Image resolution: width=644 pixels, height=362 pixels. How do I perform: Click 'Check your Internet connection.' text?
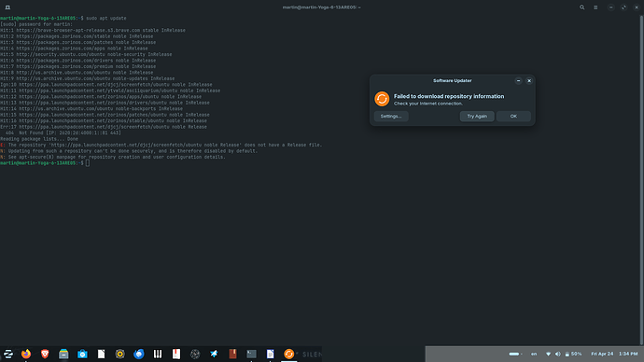click(428, 104)
